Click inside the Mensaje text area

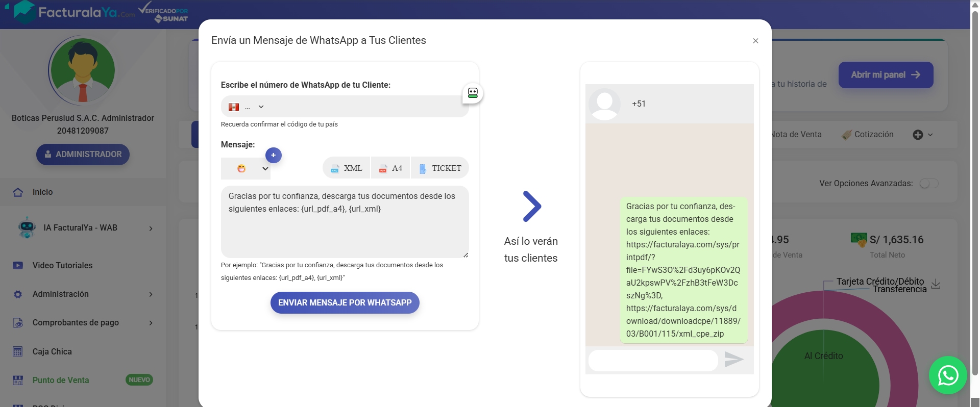[x=345, y=222]
